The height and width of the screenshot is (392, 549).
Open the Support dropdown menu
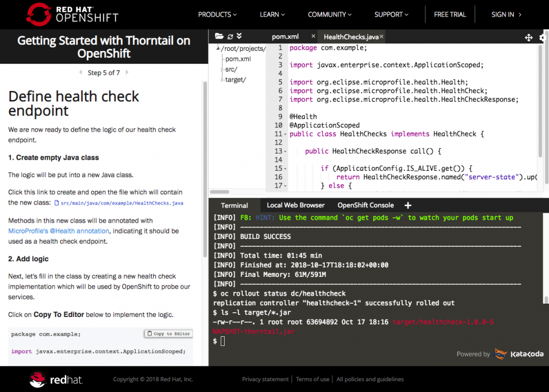pos(391,14)
